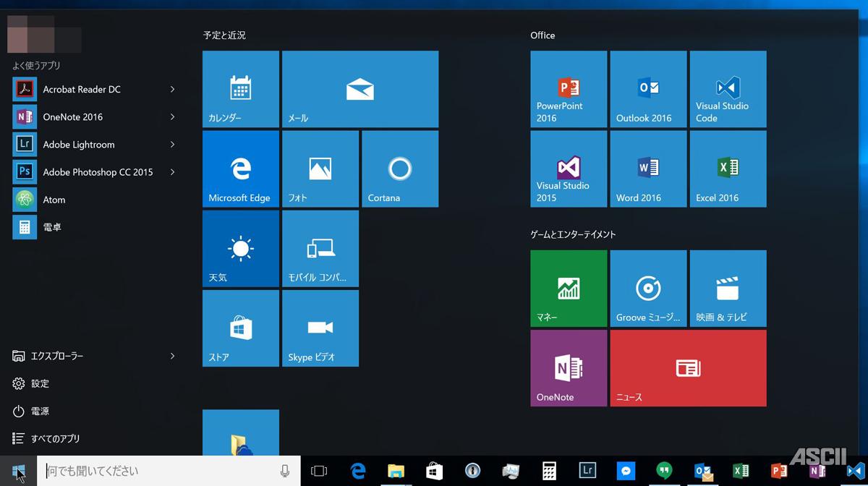Click the Excel 2016 tile
The height and width of the screenshot is (486, 868).
click(x=728, y=169)
